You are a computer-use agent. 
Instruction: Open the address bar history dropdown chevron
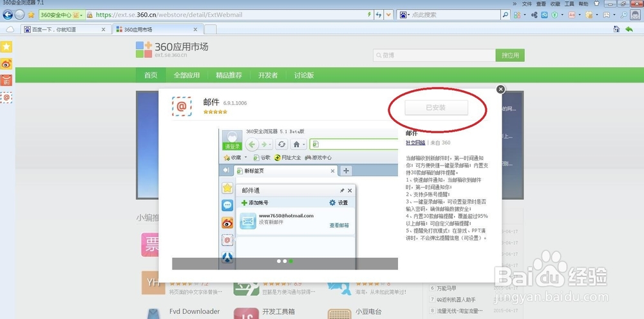click(388, 15)
